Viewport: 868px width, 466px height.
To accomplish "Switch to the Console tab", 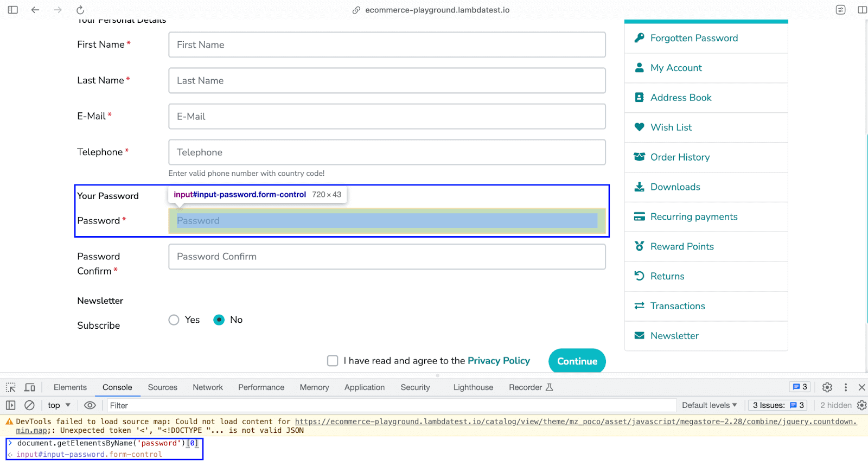I will click(x=117, y=387).
